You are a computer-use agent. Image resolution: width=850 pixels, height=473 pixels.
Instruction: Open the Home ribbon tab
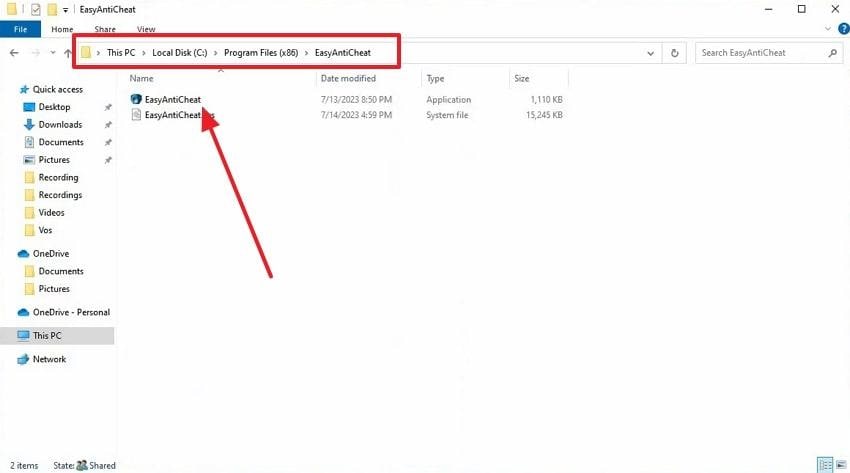point(62,29)
